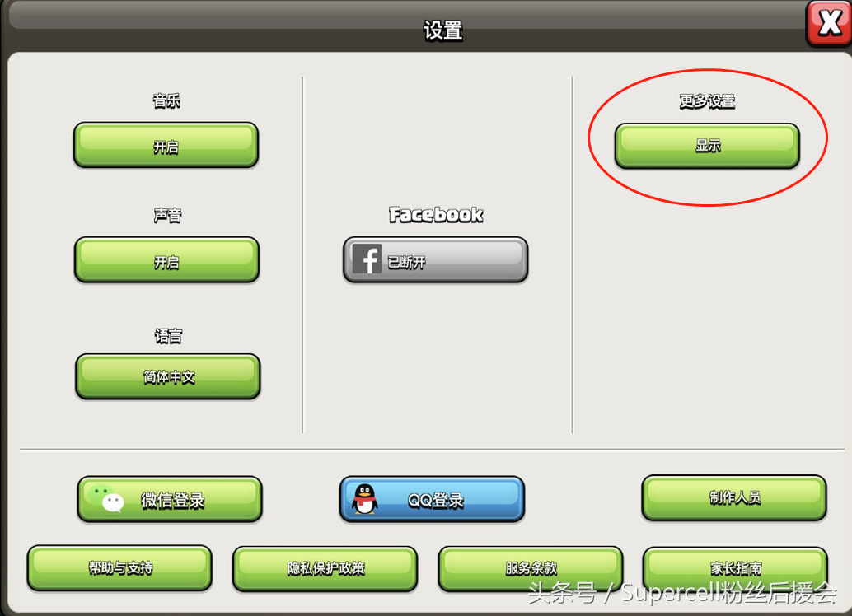
Task: Open language selector showing 简体中文
Action: coord(168,376)
